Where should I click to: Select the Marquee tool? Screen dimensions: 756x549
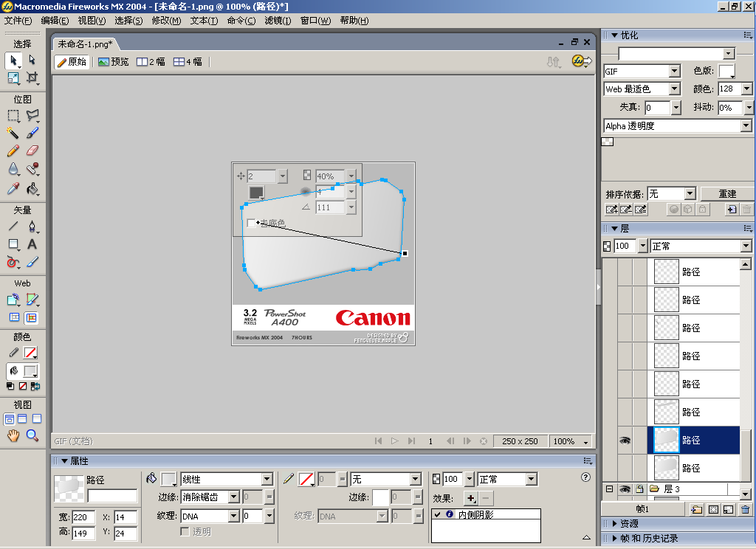click(x=13, y=116)
